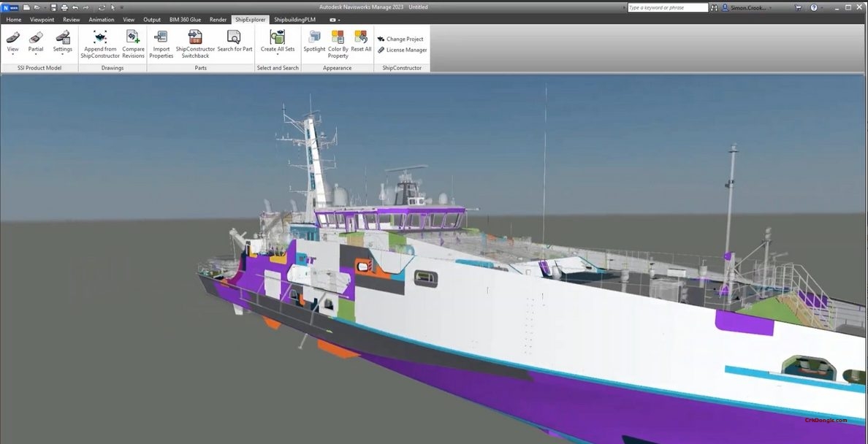This screenshot has height=444, width=868.
Task: Click the Simon.Crook account button
Action: [x=744, y=8]
